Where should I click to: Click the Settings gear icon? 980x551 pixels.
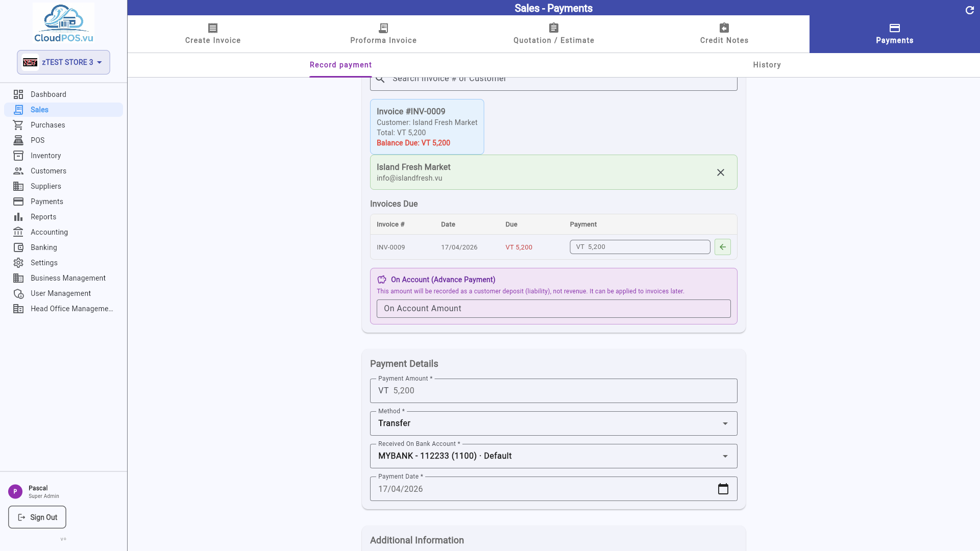18,263
